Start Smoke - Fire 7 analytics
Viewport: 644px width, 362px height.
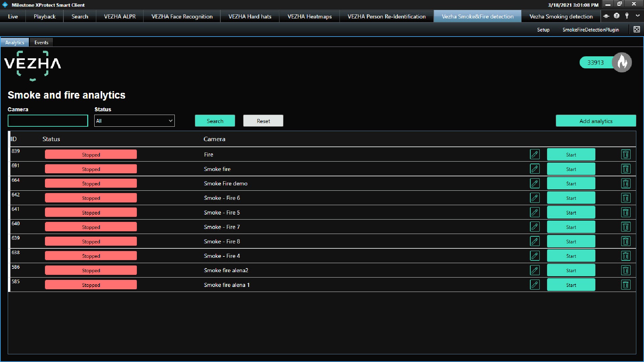point(571,227)
